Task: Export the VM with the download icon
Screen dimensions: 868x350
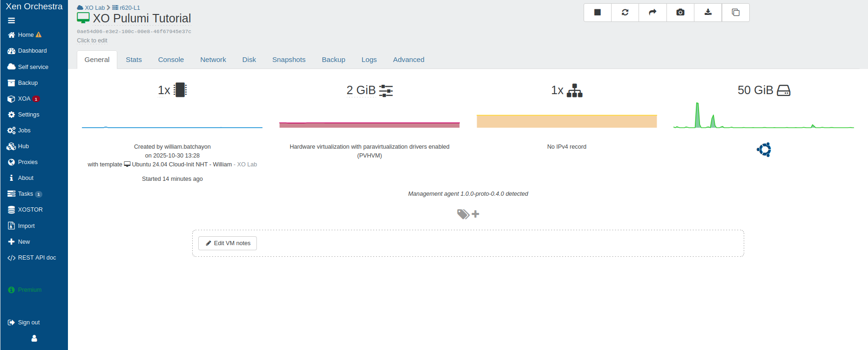Action: coord(708,13)
